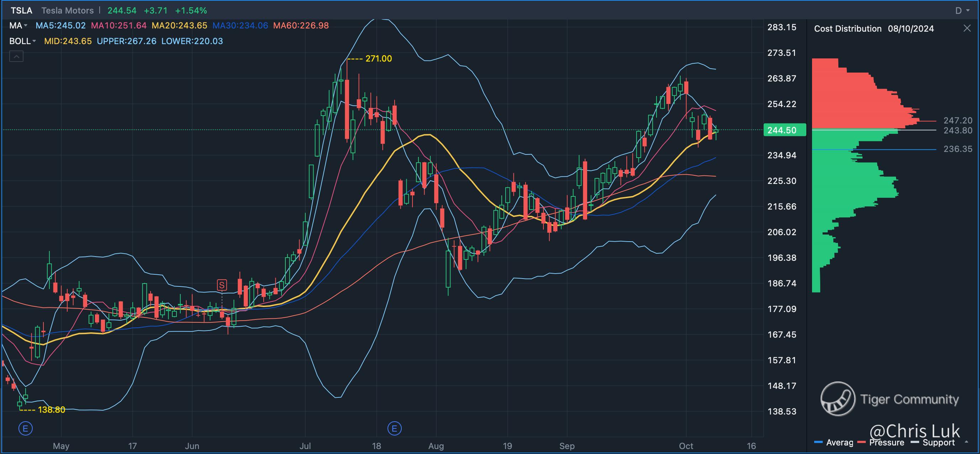Open the BOLL indicator dropdown
Image resolution: width=980 pixels, height=454 pixels.
click(22, 41)
